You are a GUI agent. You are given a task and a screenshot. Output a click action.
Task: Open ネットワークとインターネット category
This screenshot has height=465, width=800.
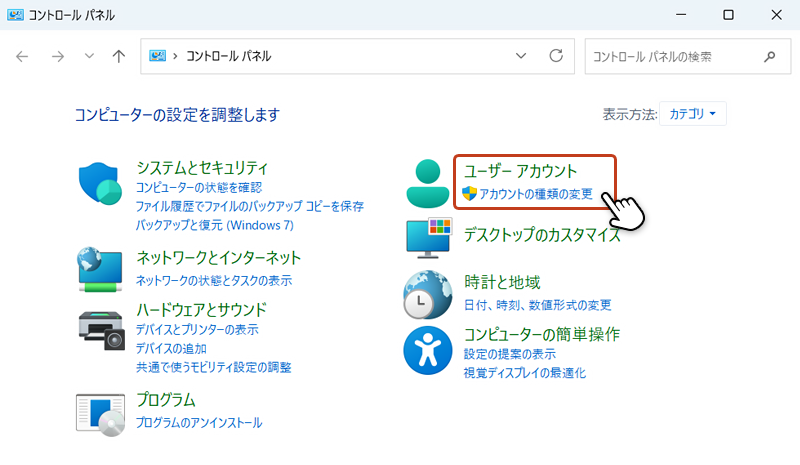pos(218,258)
